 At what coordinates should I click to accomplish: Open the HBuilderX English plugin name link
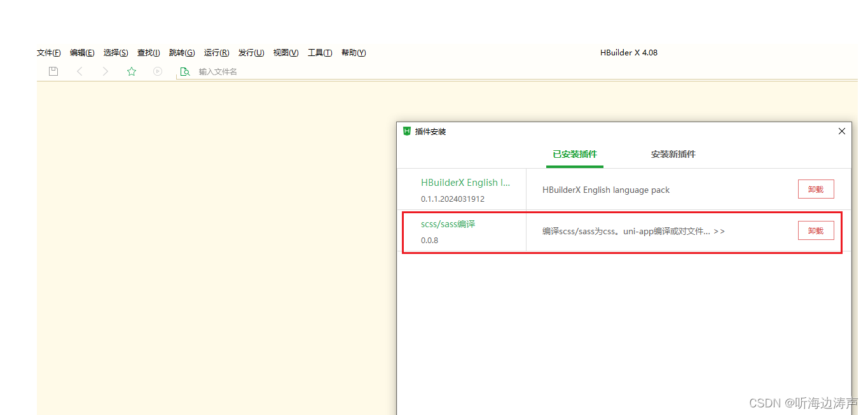click(x=465, y=183)
